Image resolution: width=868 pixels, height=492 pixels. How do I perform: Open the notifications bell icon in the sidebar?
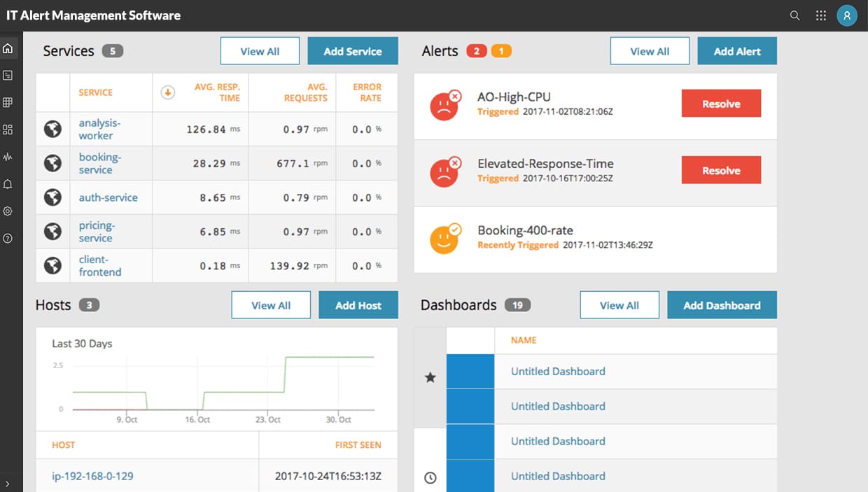click(8, 183)
